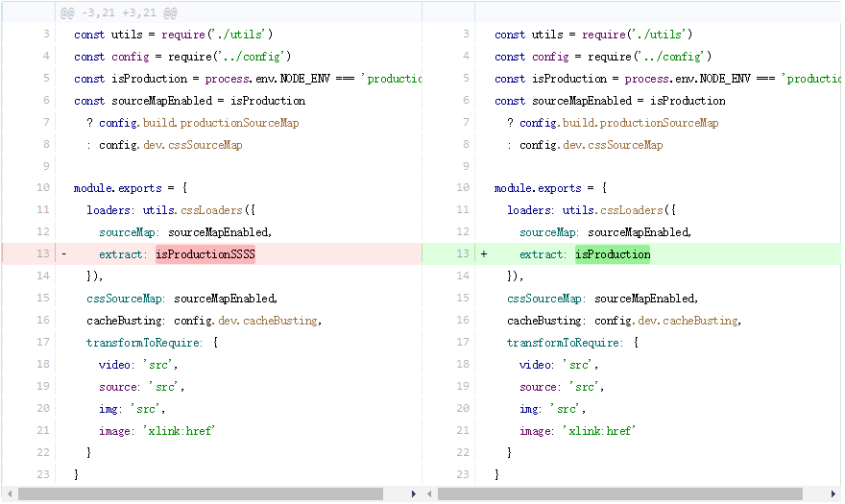The height and width of the screenshot is (504, 845).
Task: Click 'config.dev.cssSourceMap' in right pane
Action: tap(591, 145)
